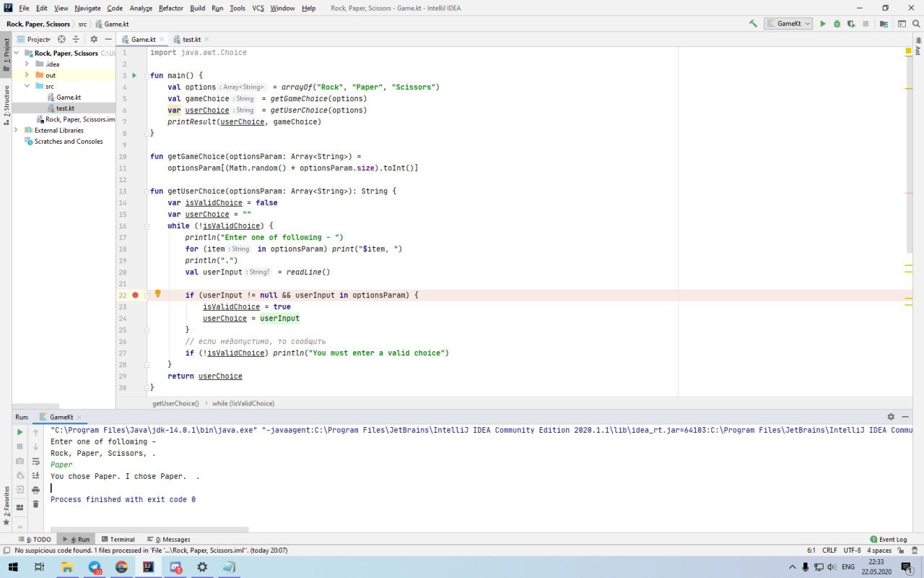The image size is (924, 578).
Task: Run GameKt with the top toolbar green arrow
Action: [823, 24]
